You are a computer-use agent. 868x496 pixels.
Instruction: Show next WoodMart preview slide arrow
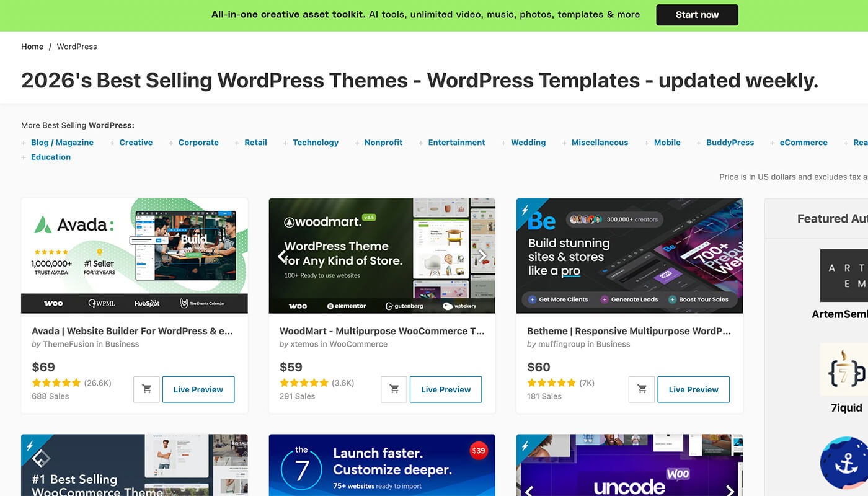[482, 255]
